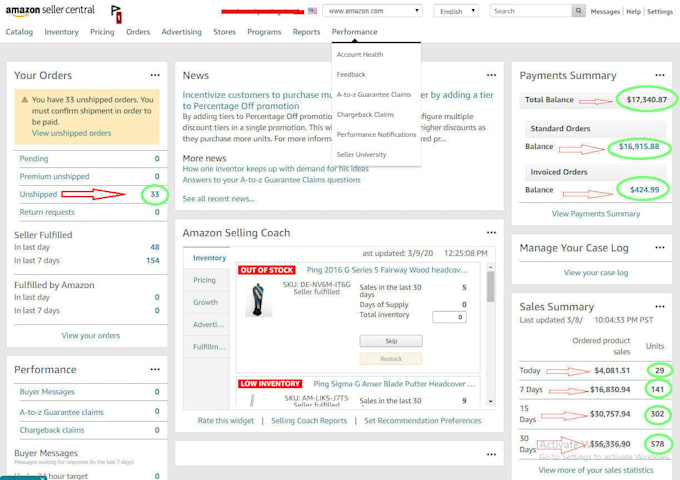680x480 pixels.
Task: Open the Advertising menu
Action: (181, 32)
